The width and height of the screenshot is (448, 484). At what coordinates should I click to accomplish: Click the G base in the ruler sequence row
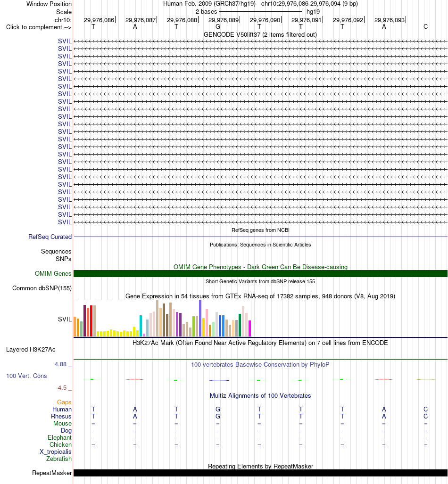218,27
